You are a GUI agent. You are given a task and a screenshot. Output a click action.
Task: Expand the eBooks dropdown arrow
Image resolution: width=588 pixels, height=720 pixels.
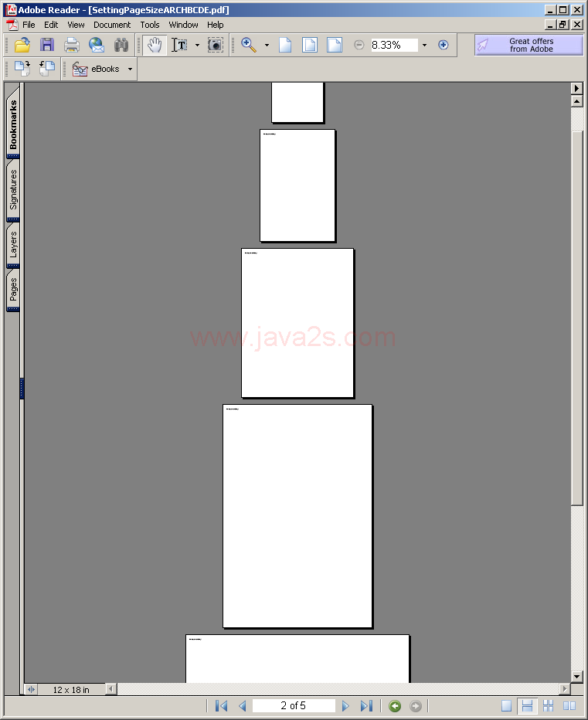[130, 69]
